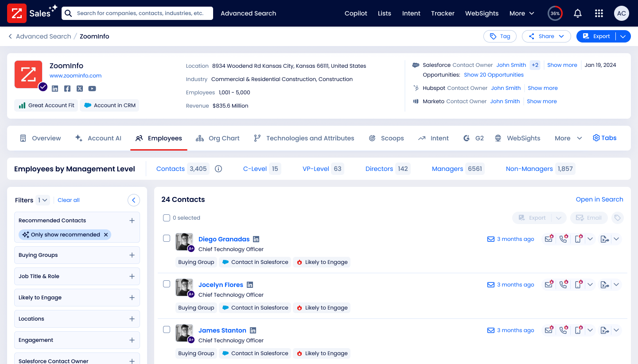Click email icon in Jocelyn Flores row actions
The width and height of the screenshot is (638, 364).
[549, 284]
